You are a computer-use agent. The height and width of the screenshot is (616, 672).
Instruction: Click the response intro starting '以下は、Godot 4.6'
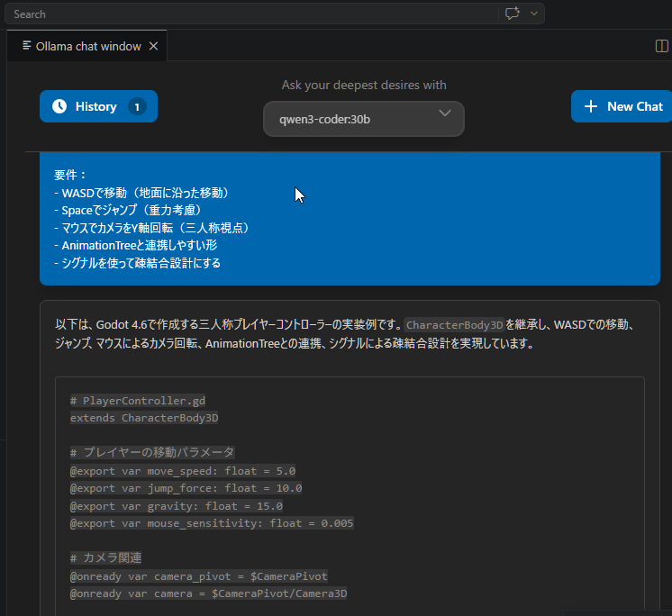pos(345,334)
